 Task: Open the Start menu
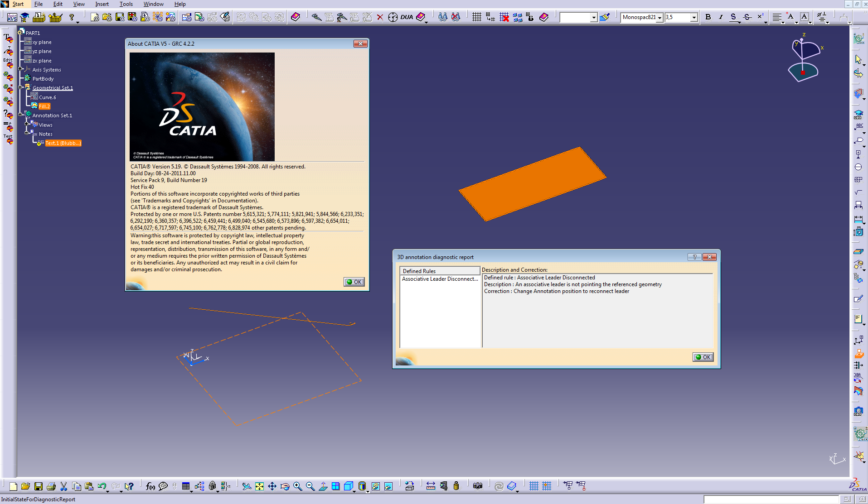[x=18, y=4]
